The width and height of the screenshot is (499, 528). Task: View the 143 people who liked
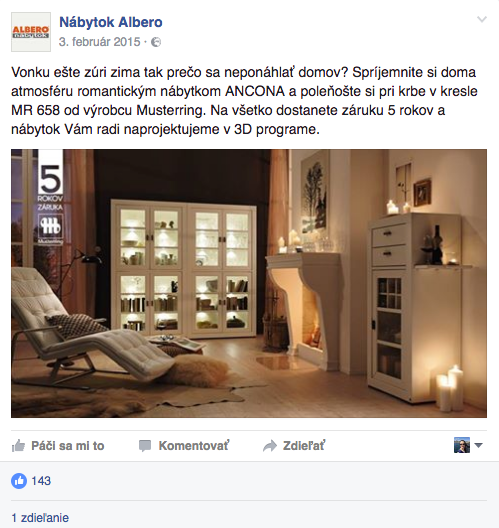click(41, 481)
